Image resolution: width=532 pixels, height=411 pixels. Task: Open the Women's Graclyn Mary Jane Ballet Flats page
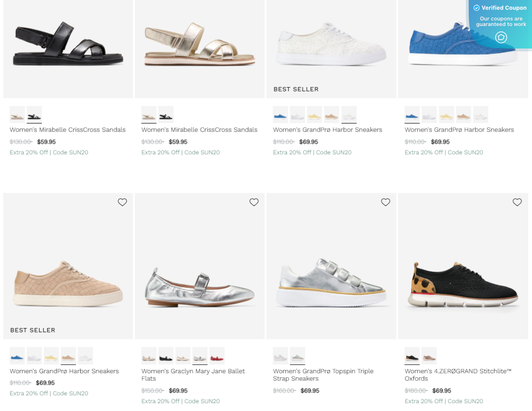[193, 375]
